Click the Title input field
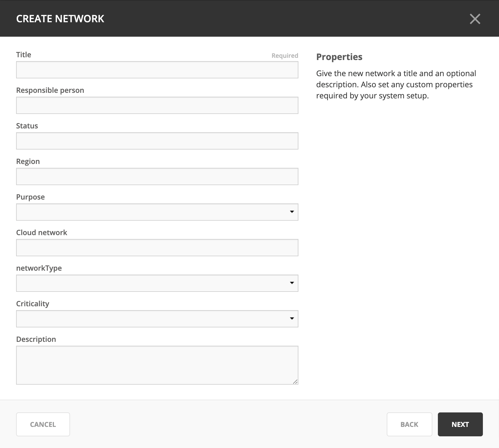The height and width of the screenshot is (448, 499). [157, 70]
